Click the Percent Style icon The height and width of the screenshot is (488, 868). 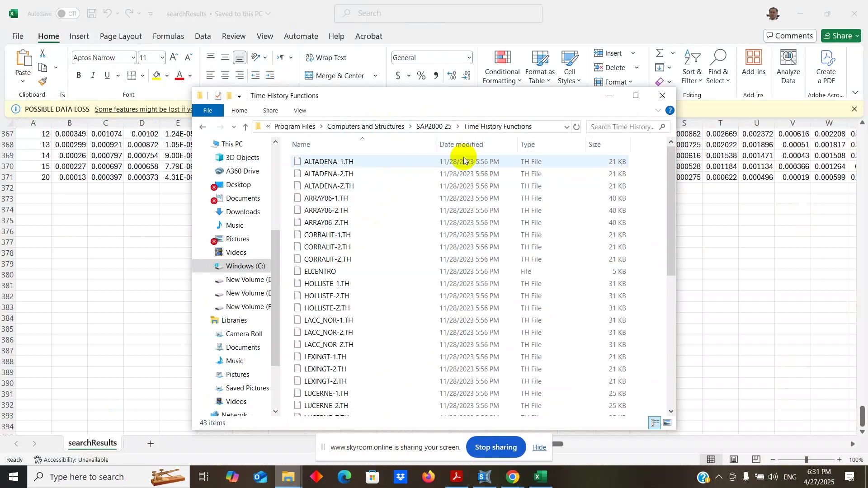(x=421, y=75)
